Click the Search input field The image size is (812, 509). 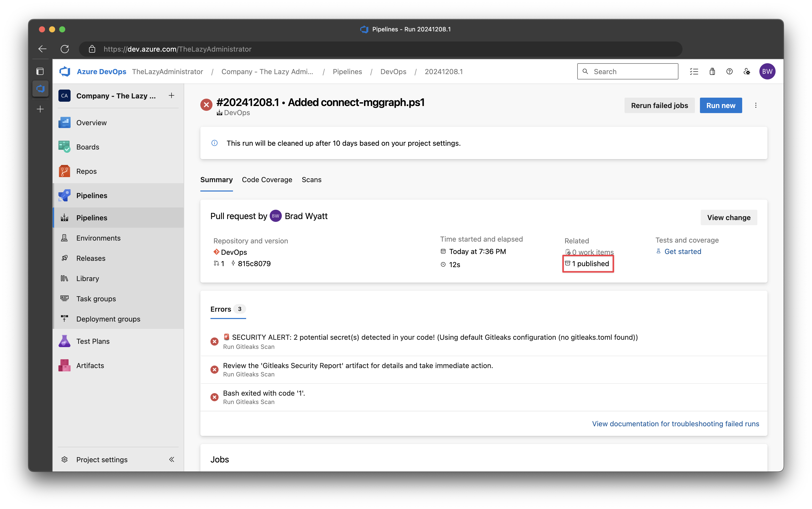628,71
